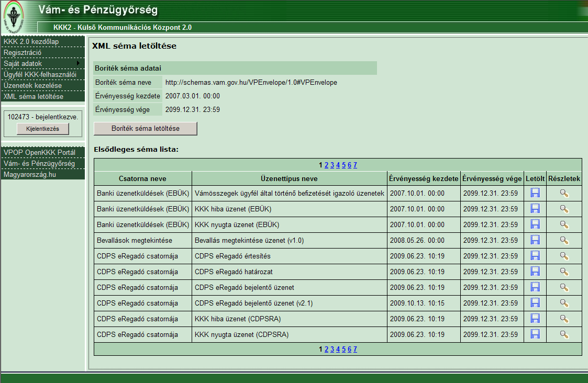Click the Letölt column header

pos(535,179)
